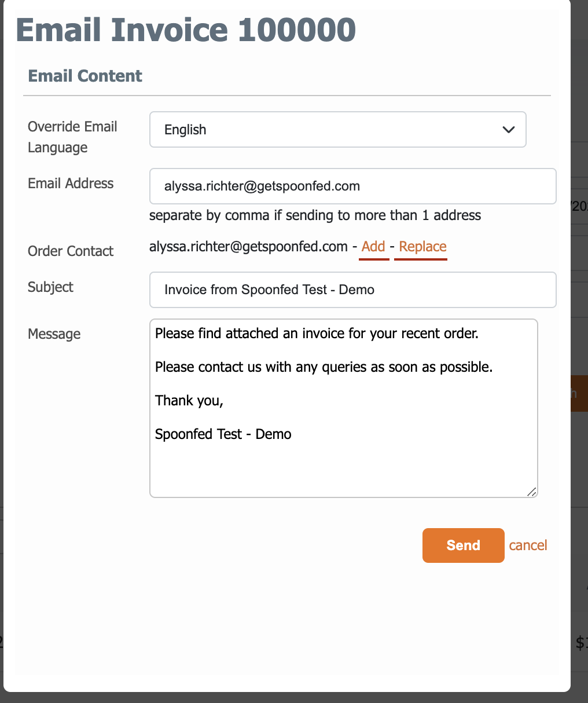Image resolution: width=588 pixels, height=703 pixels.
Task: Click the Email Address label
Action: (71, 184)
